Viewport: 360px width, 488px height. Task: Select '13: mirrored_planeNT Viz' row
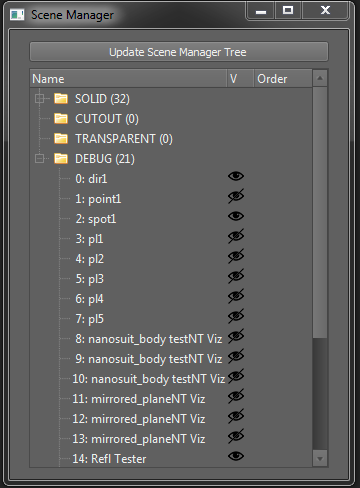(171, 439)
